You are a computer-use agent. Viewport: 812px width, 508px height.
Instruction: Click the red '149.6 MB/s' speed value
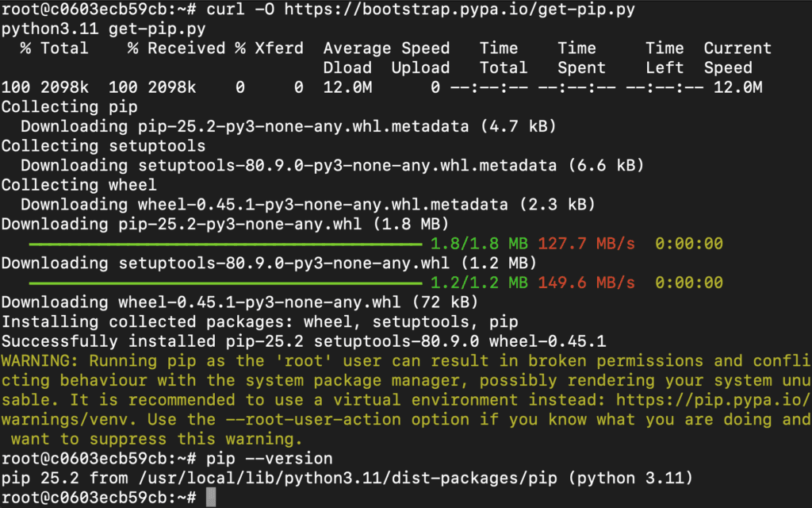(586, 283)
